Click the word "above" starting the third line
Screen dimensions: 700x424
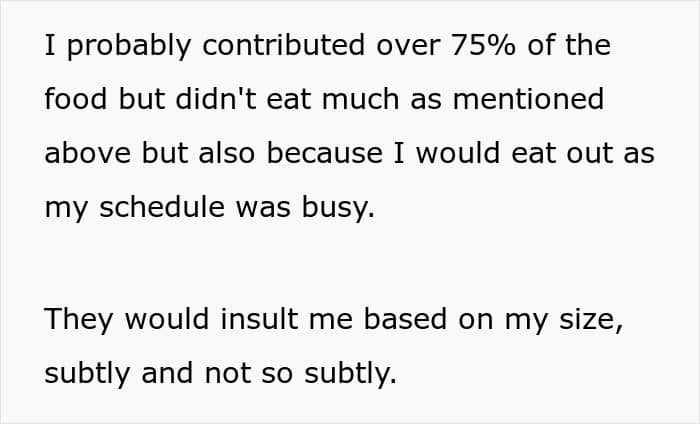tap(88, 153)
